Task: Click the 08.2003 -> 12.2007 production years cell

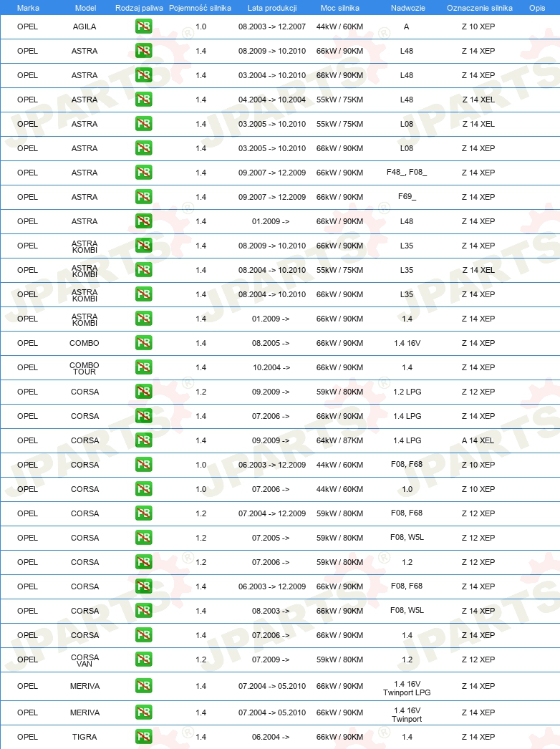Action: [x=272, y=26]
